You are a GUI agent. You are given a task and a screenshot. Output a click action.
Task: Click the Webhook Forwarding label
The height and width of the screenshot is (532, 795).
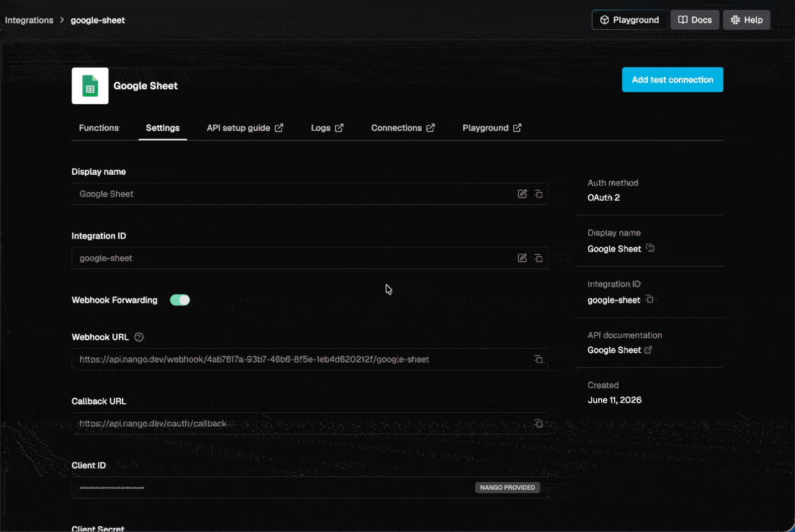[x=114, y=300]
